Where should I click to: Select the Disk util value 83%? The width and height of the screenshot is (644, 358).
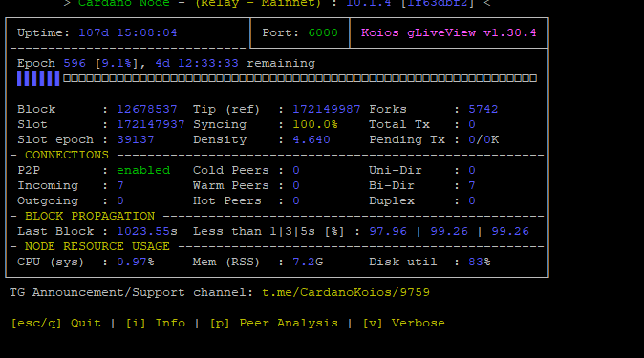pos(480,262)
